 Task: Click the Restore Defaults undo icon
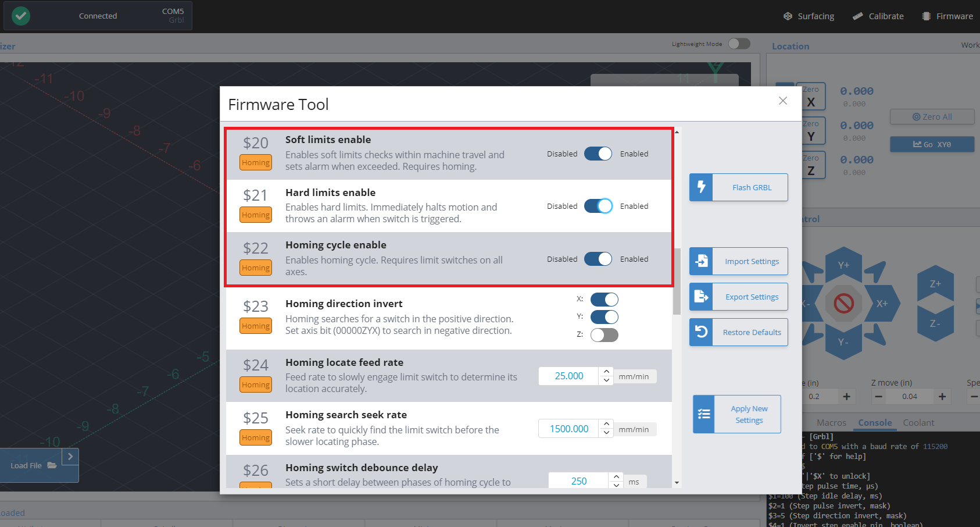[x=701, y=332]
